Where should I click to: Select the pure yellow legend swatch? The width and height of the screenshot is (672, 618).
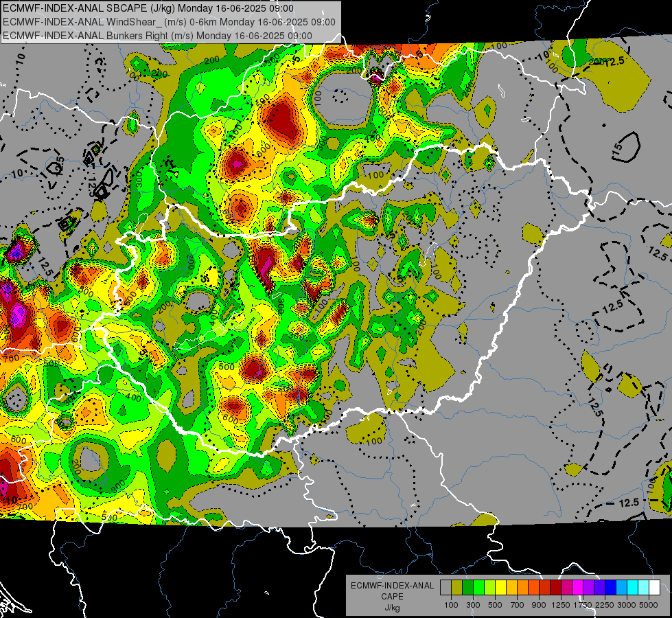point(500,587)
